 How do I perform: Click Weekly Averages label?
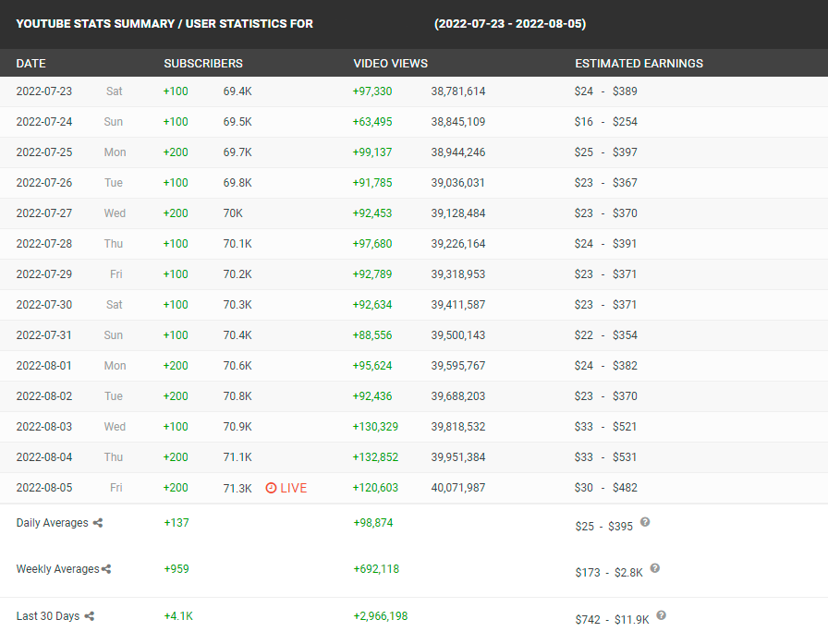[x=58, y=569]
